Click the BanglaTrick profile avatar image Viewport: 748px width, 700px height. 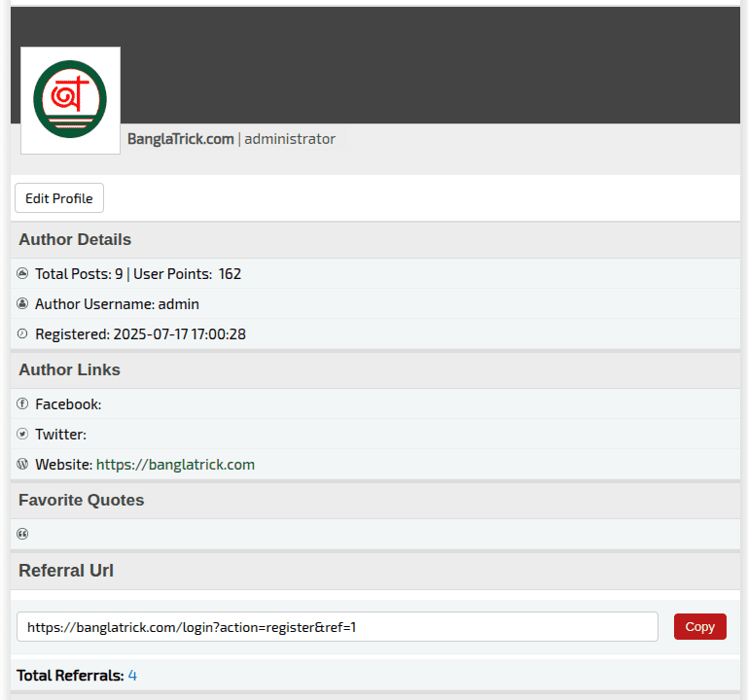[x=70, y=100]
